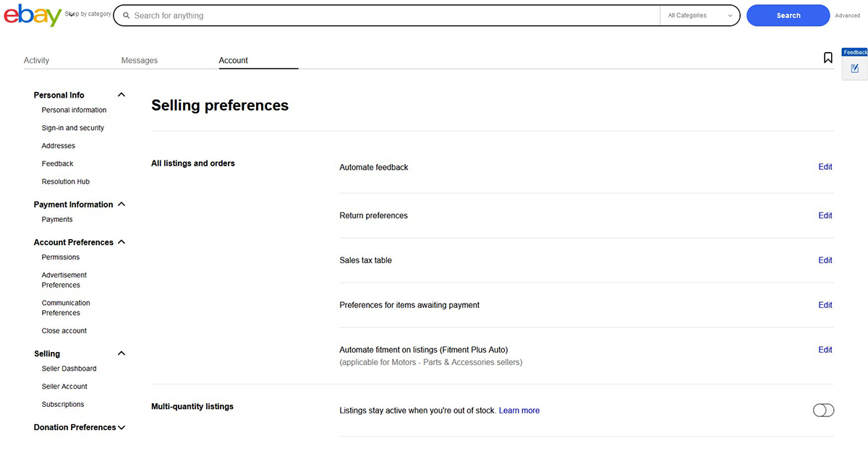
Task: Open the All Categories dropdown
Action: pyautogui.click(x=699, y=14)
